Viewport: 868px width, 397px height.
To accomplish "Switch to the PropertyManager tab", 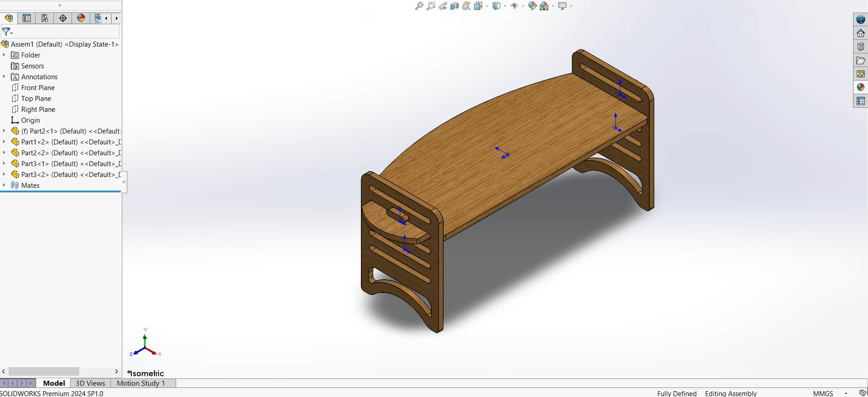I will click(27, 18).
